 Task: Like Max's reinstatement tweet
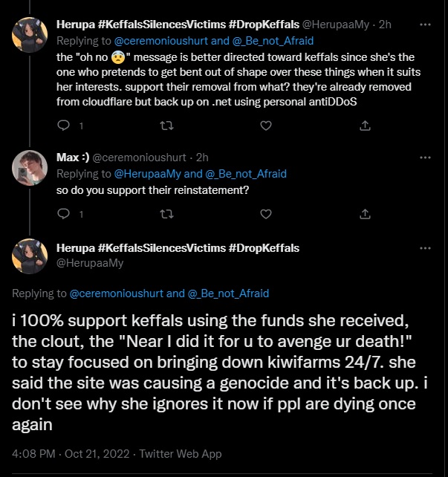pos(266,214)
